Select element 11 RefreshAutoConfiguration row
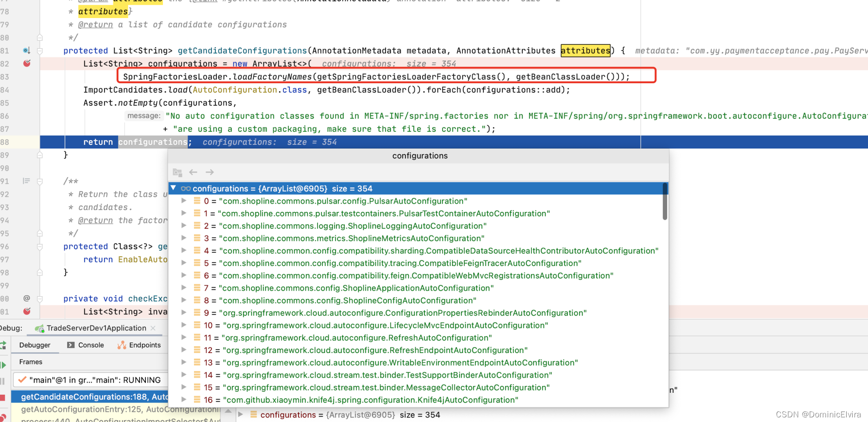Screen dimensions: 868x422 [x=416, y=338]
